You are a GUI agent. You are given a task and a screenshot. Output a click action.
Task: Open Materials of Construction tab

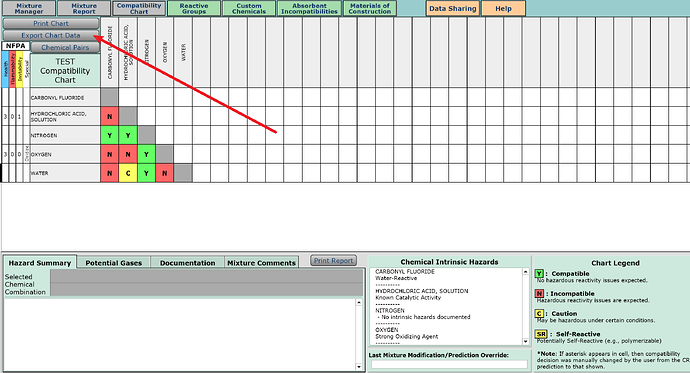coord(370,8)
